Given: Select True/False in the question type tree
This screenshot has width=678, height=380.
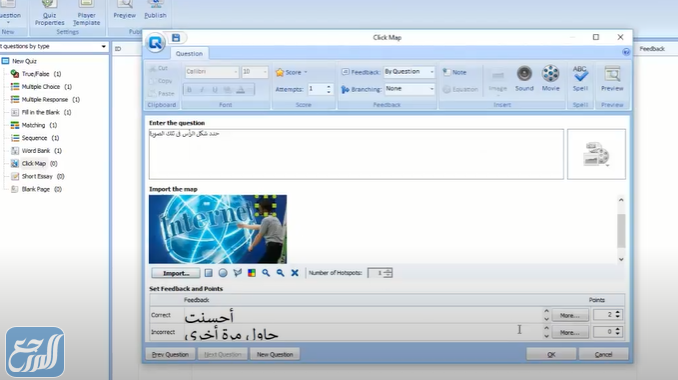Looking at the screenshot, I should (36, 74).
